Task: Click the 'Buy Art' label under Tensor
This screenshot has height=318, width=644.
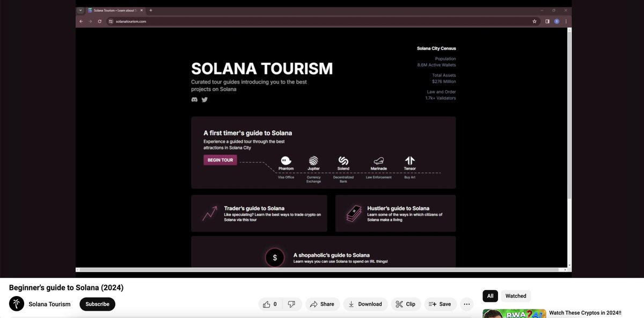Action: coord(410,178)
